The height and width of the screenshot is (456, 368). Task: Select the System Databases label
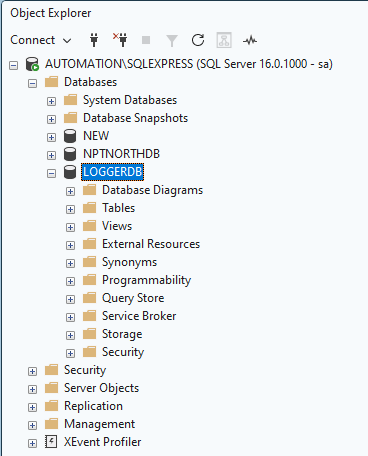pos(130,100)
